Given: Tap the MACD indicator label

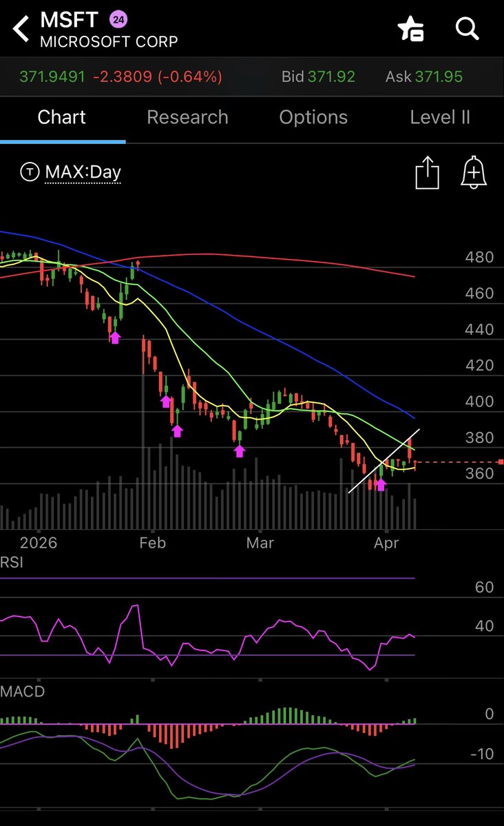Looking at the screenshot, I should 22,691.
